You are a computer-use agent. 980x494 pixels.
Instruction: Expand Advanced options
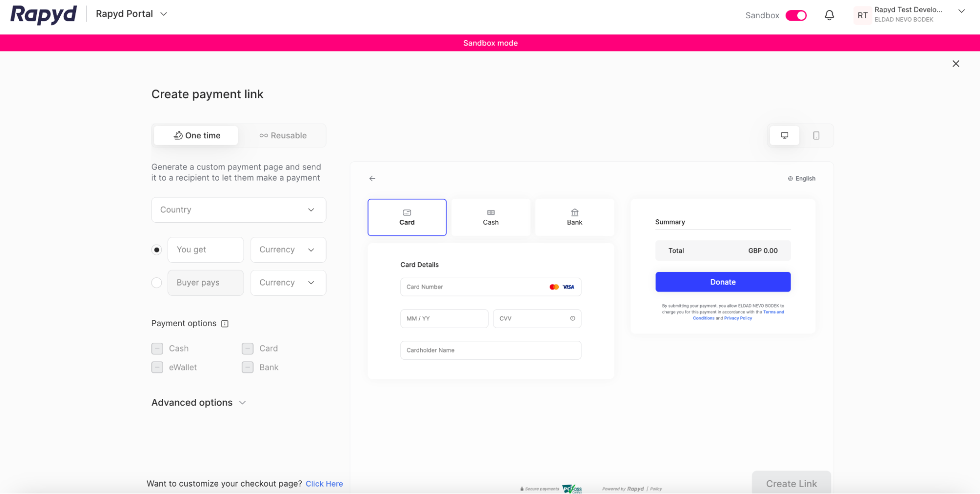[198, 402]
